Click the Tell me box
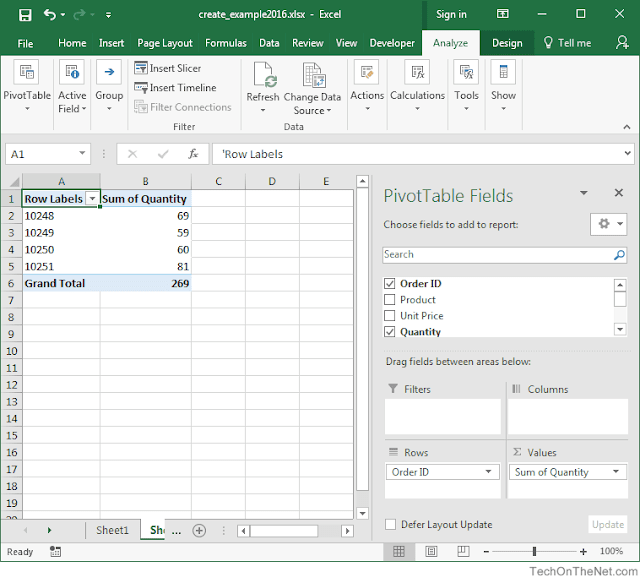This screenshot has width=640, height=583. click(568, 43)
